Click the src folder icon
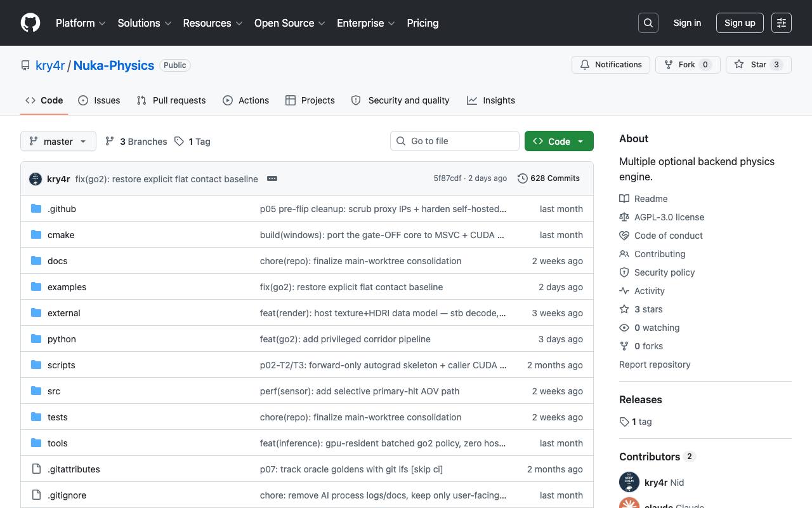This screenshot has width=812, height=508. click(x=36, y=391)
